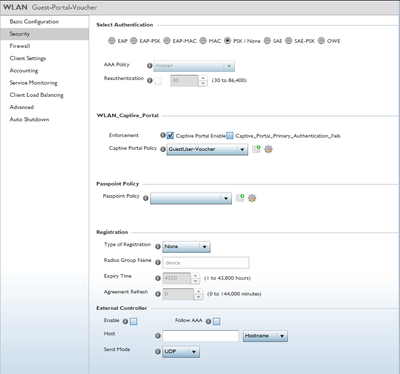Open the Accounting section
Screen dimensions: 400x374
point(44,71)
